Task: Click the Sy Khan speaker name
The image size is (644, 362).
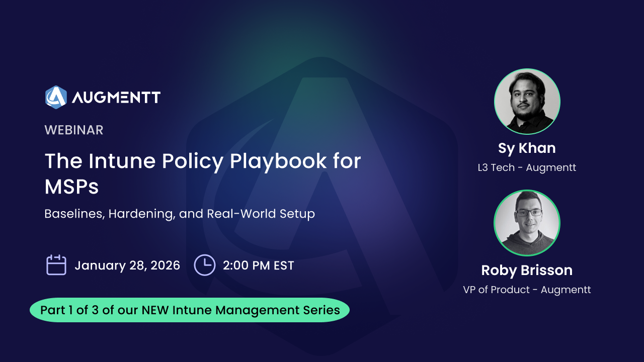Action: pos(527,148)
